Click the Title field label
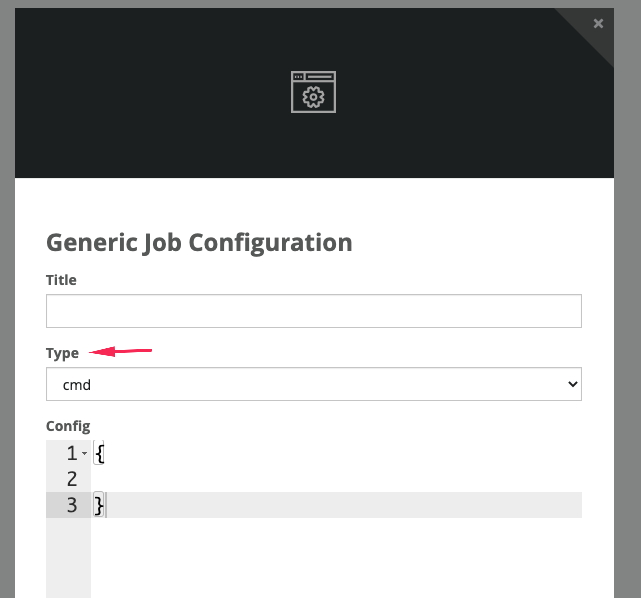The width and height of the screenshot is (641, 598). coord(61,280)
